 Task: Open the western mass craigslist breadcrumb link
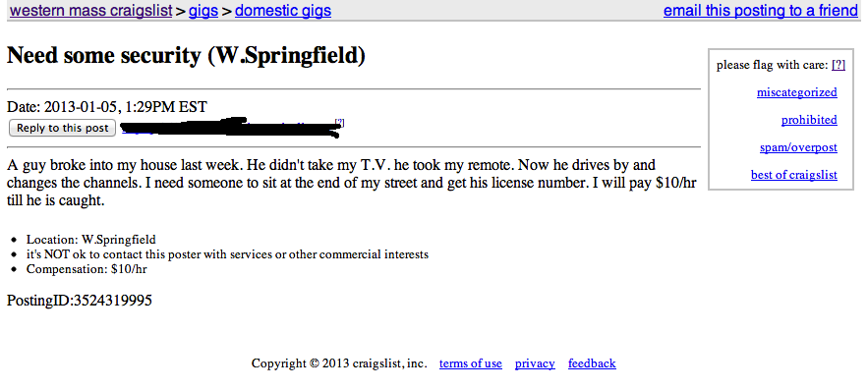tap(90, 11)
